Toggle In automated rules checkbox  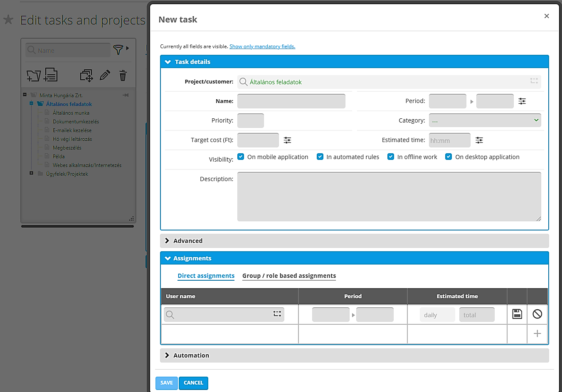point(320,157)
